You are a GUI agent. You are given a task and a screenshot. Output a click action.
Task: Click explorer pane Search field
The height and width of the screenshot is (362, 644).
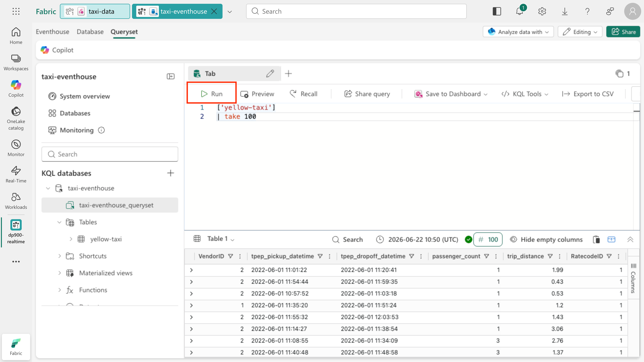pyautogui.click(x=110, y=154)
